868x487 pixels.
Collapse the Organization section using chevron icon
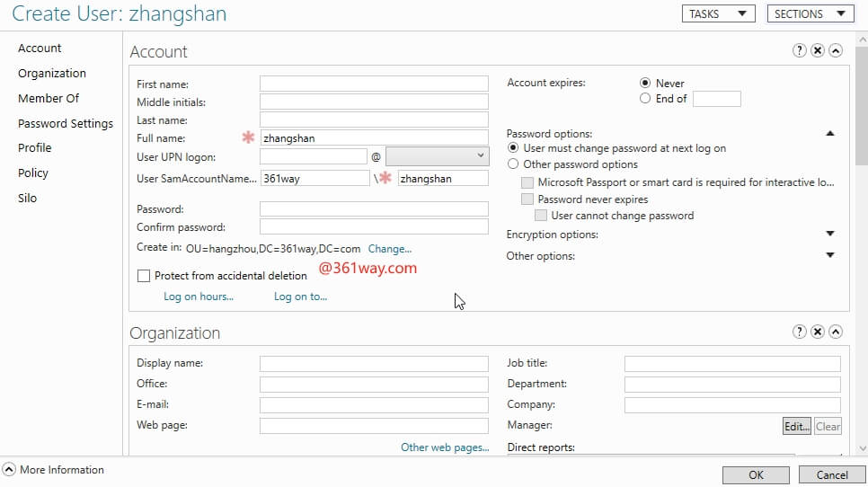835,332
